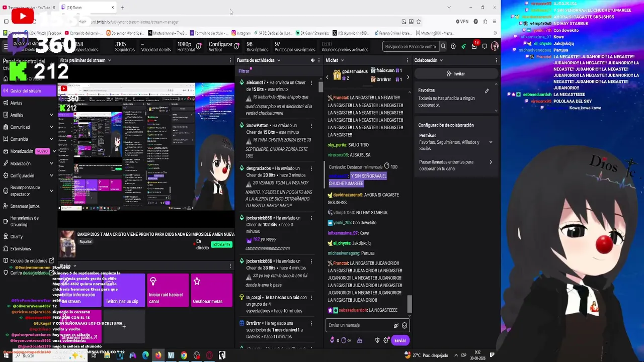This screenshot has width=644, height=362.
Task: Open Charity in the sidebar
Action: tap(28, 237)
